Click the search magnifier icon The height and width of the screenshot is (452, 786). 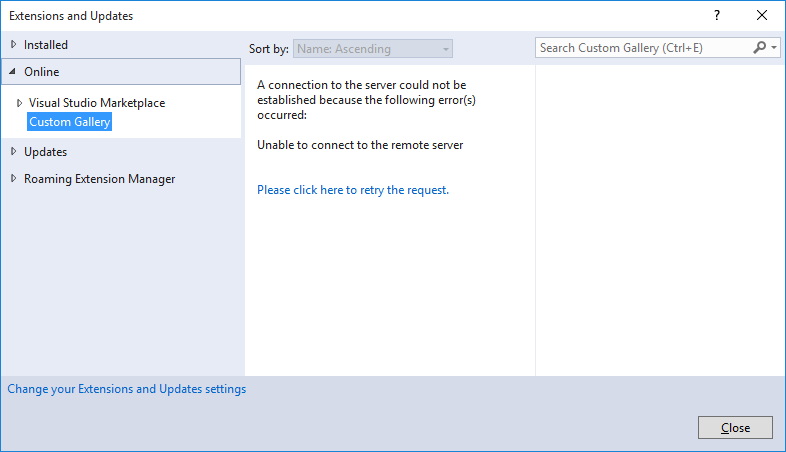point(759,48)
